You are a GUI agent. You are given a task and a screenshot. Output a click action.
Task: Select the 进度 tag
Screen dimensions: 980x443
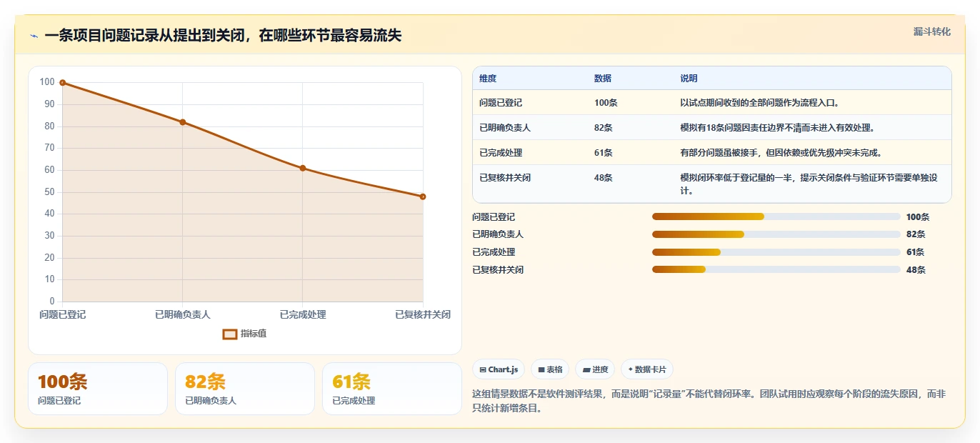pos(595,369)
